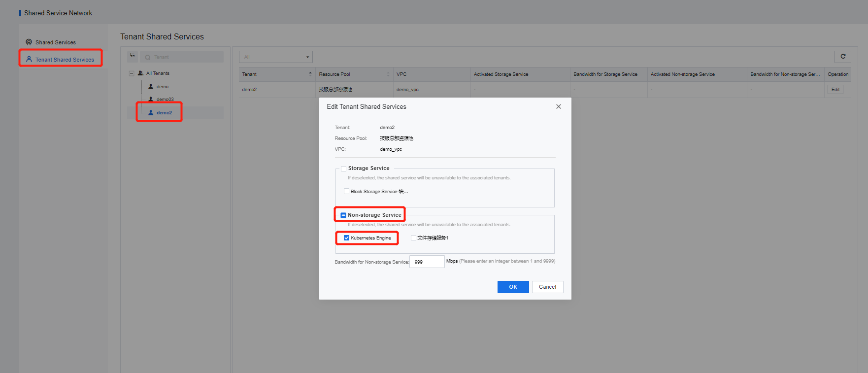Open the All filter dropdown
Viewport: 868px width, 373px height.
click(x=276, y=57)
